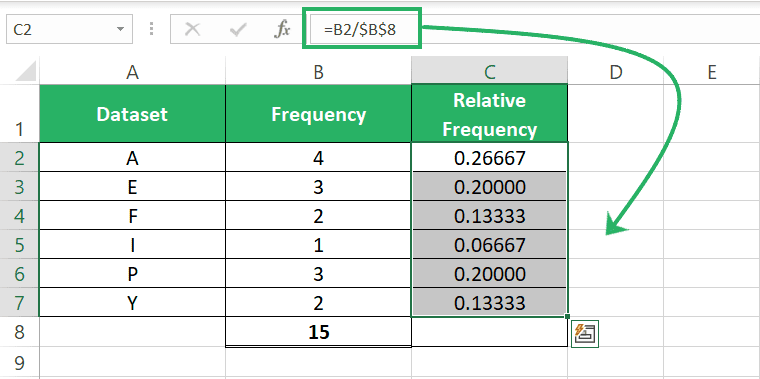The image size is (760, 379).
Task: Select the cell showing 0.26667
Action: point(490,158)
